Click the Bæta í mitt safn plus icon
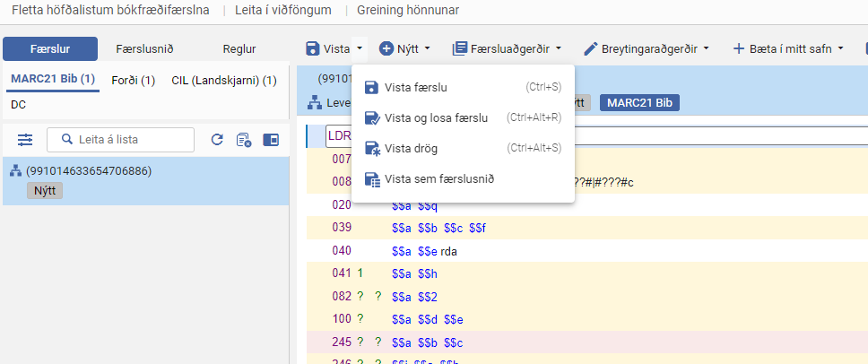Viewport: 868px width, 364px height. point(739,48)
